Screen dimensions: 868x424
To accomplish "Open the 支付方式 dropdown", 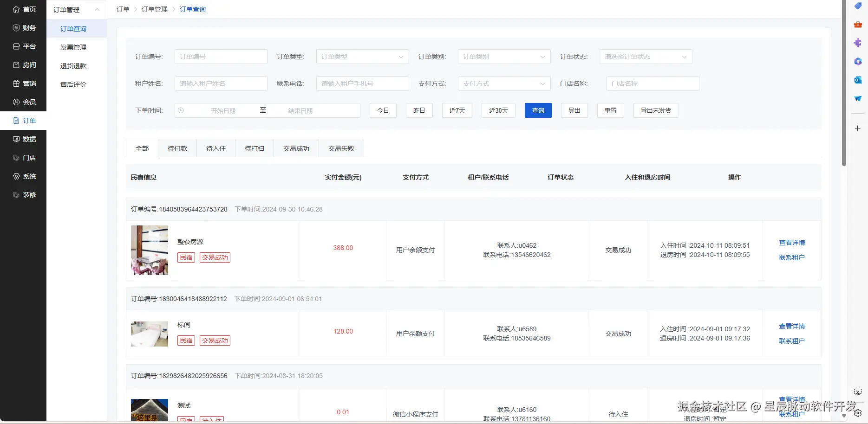I will [504, 84].
